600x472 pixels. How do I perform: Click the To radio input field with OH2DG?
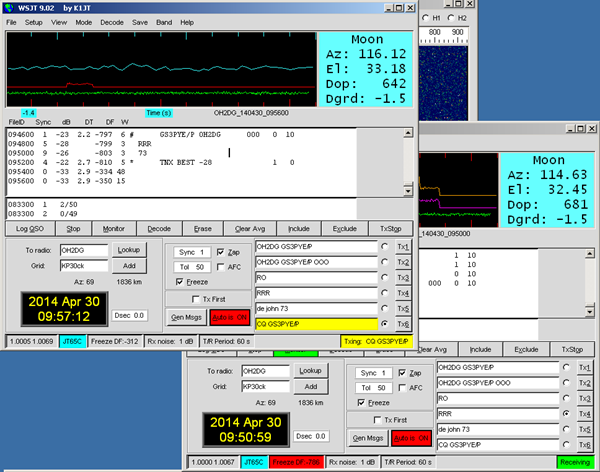point(84,250)
